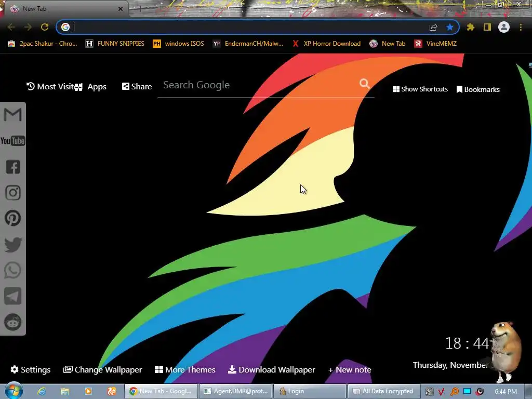Open the windows ISOS bookmark
The height and width of the screenshot is (399, 532).
179,44
